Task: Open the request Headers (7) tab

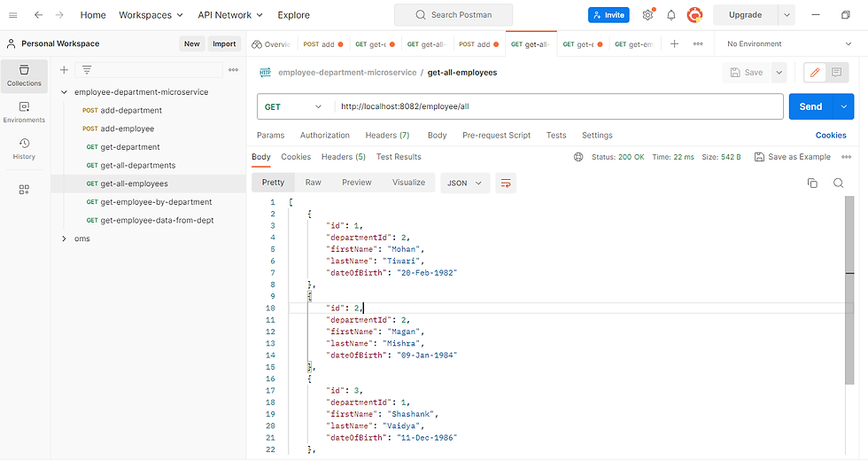Action: [388, 135]
